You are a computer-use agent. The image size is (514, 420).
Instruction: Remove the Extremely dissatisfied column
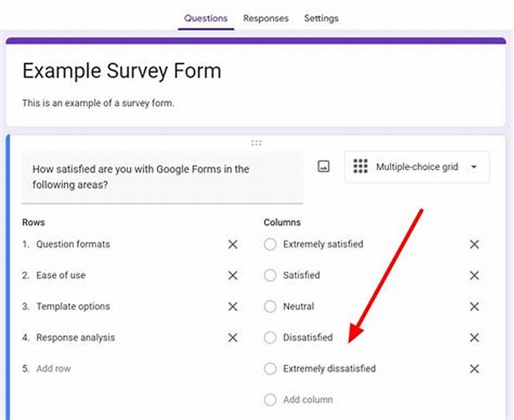[474, 369]
